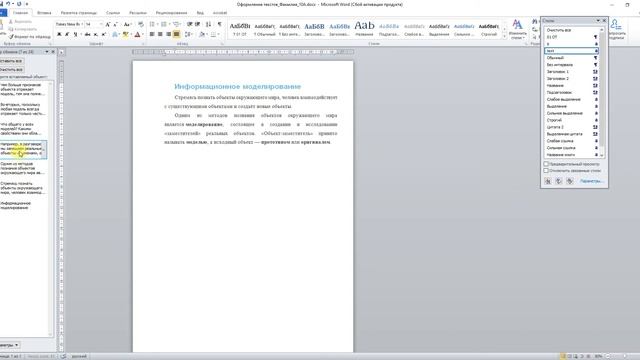The width and height of the screenshot is (640, 360).
Task: Click the Grow Font button
Action: (108, 24)
